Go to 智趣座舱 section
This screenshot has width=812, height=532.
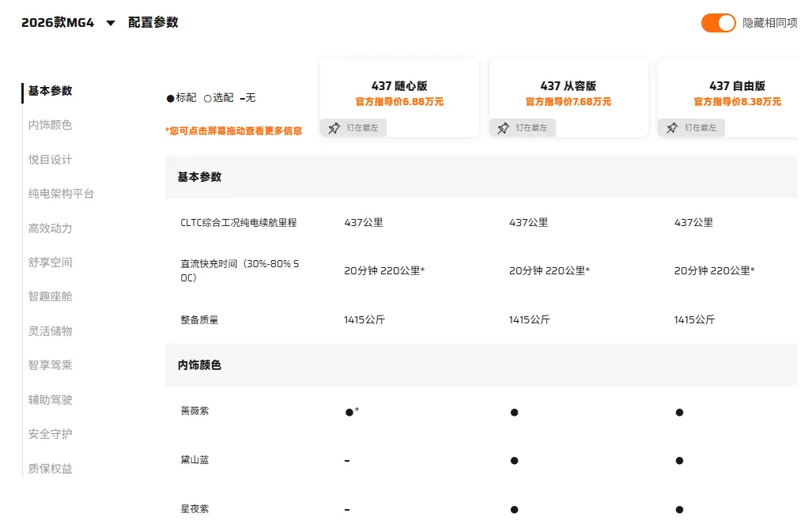coord(51,296)
